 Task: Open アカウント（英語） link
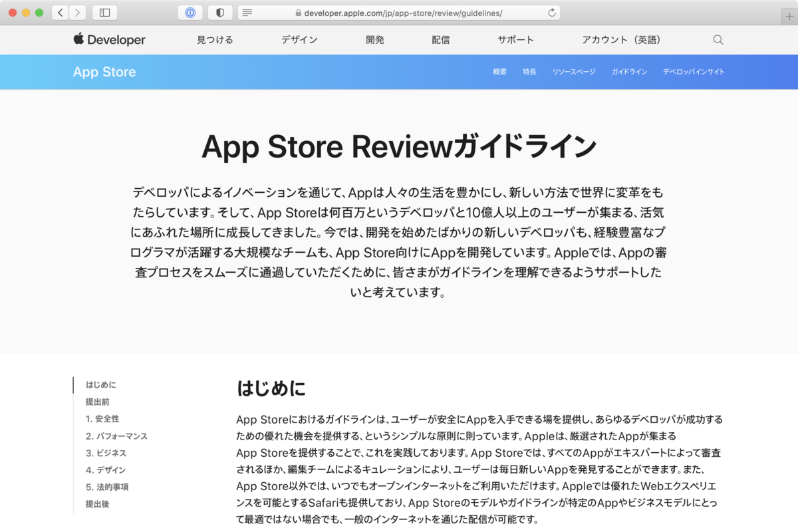pos(623,40)
